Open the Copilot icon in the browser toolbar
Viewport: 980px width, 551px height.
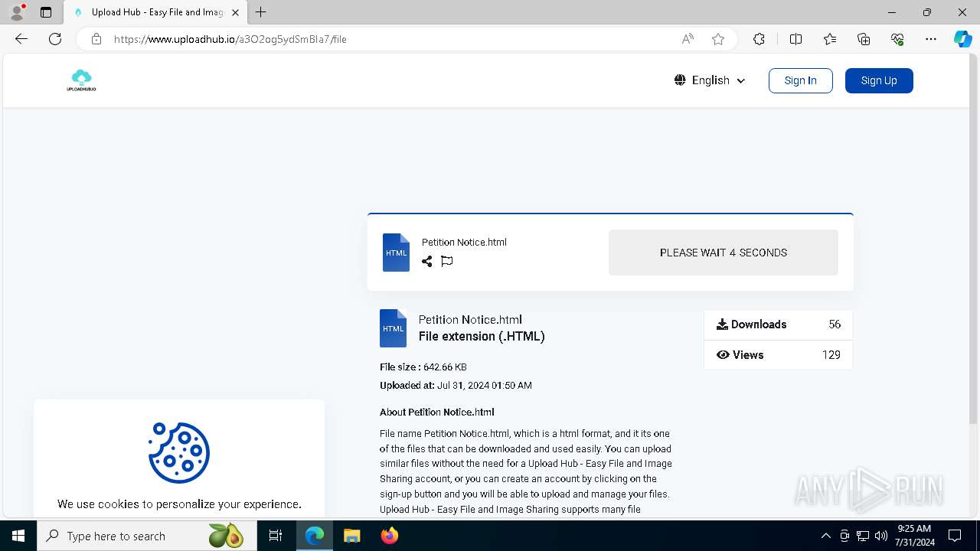click(962, 39)
